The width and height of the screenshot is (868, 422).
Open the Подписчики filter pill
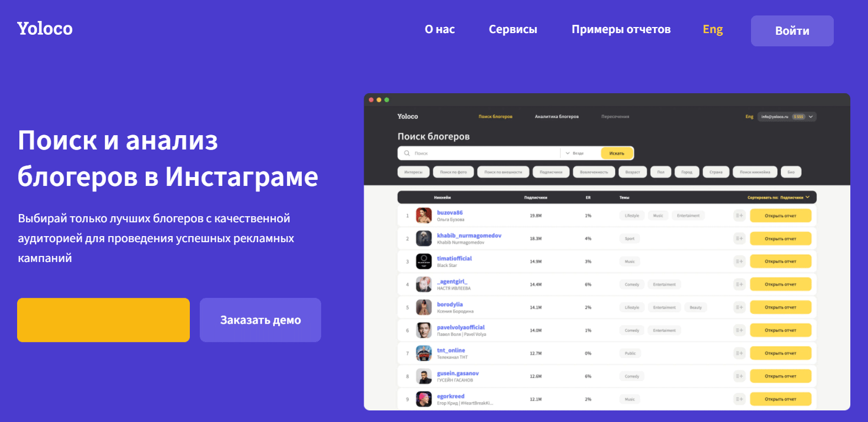click(x=551, y=172)
